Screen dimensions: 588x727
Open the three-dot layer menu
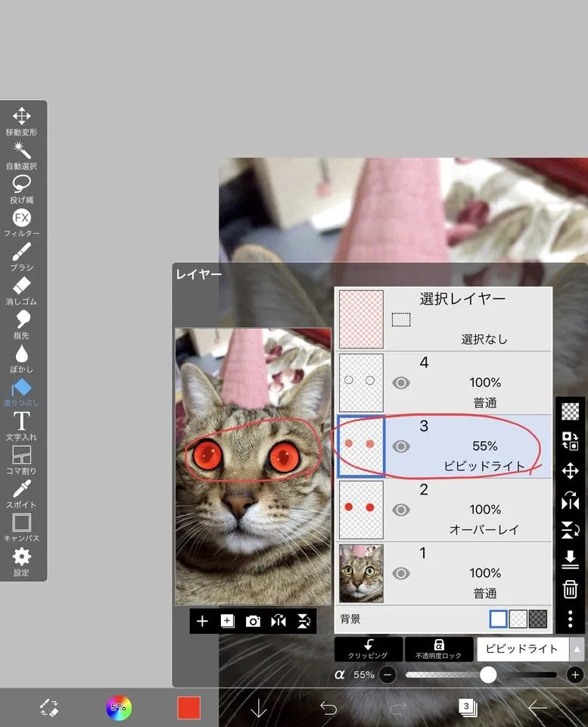click(x=570, y=619)
